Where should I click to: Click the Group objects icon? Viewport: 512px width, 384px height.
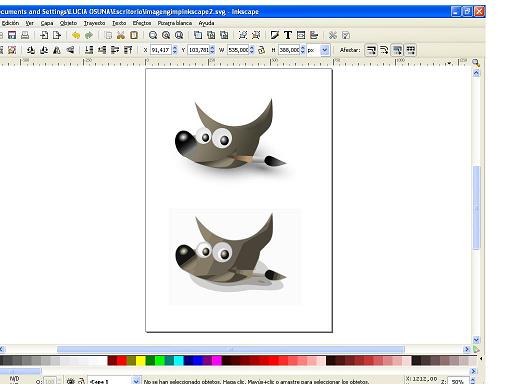243,35
